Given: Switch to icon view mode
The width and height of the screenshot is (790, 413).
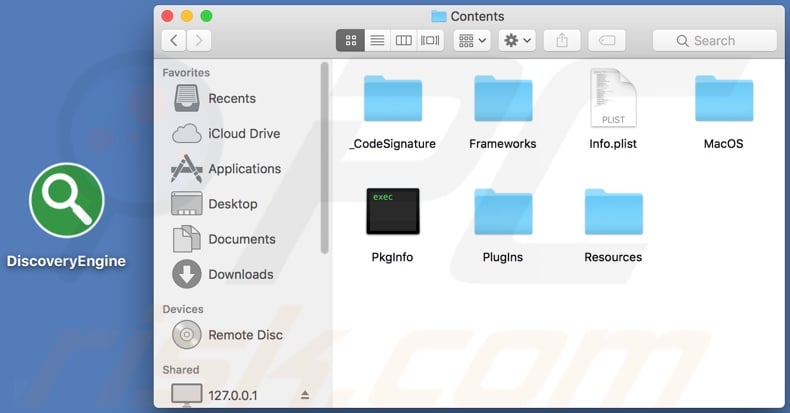Looking at the screenshot, I should (351, 41).
